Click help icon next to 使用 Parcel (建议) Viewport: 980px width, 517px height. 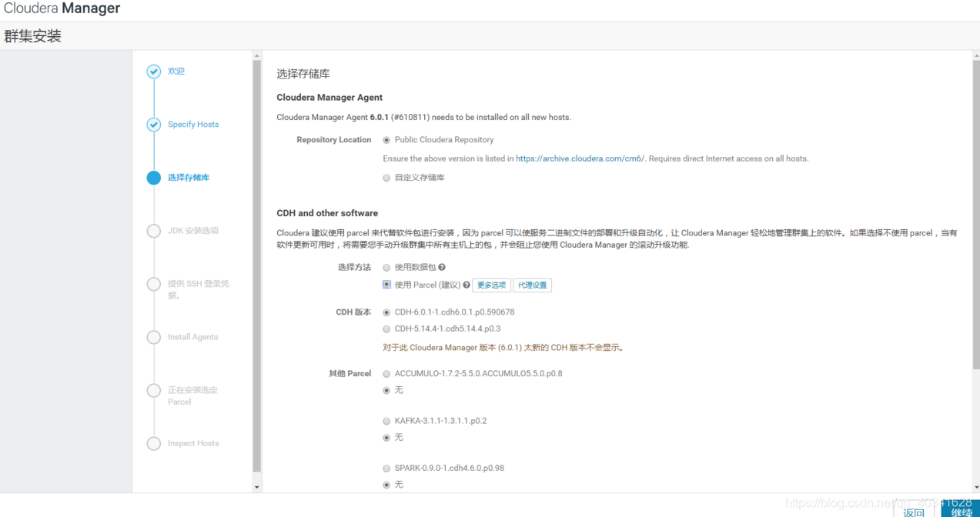(467, 285)
